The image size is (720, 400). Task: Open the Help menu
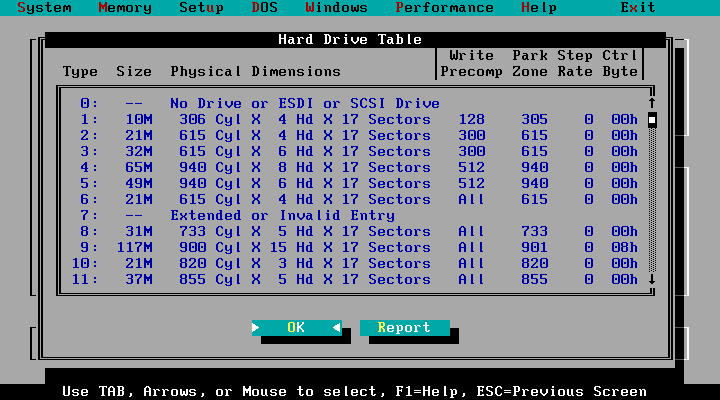tap(539, 8)
